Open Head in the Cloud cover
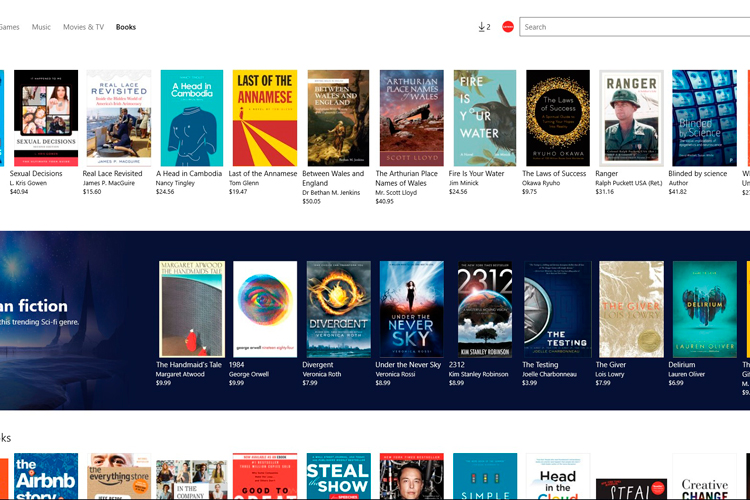 click(x=558, y=477)
